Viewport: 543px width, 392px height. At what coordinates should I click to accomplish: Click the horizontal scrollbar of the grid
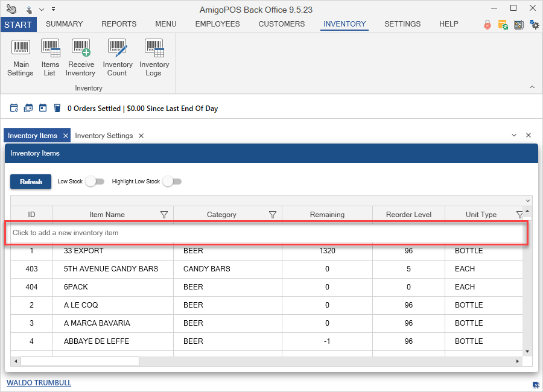click(x=80, y=361)
